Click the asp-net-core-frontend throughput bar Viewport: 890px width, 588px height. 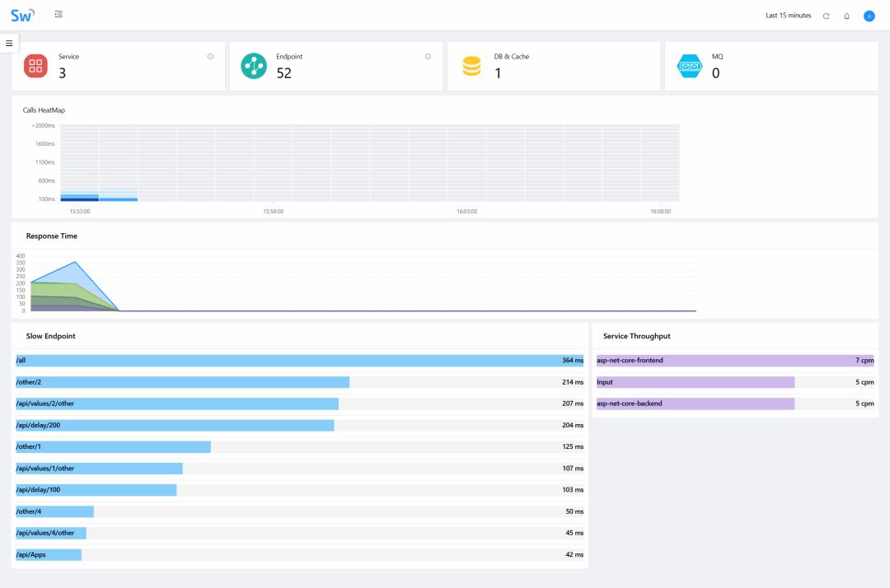coord(733,361)
